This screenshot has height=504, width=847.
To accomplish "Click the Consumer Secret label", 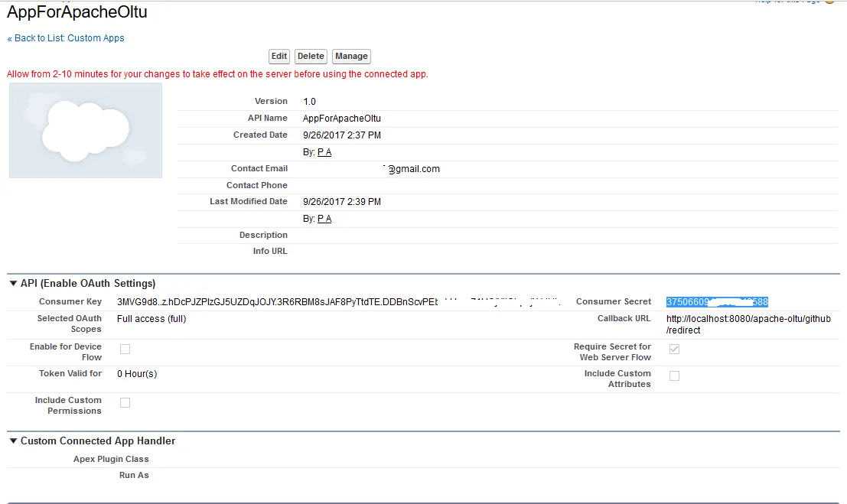I will 613,301.
